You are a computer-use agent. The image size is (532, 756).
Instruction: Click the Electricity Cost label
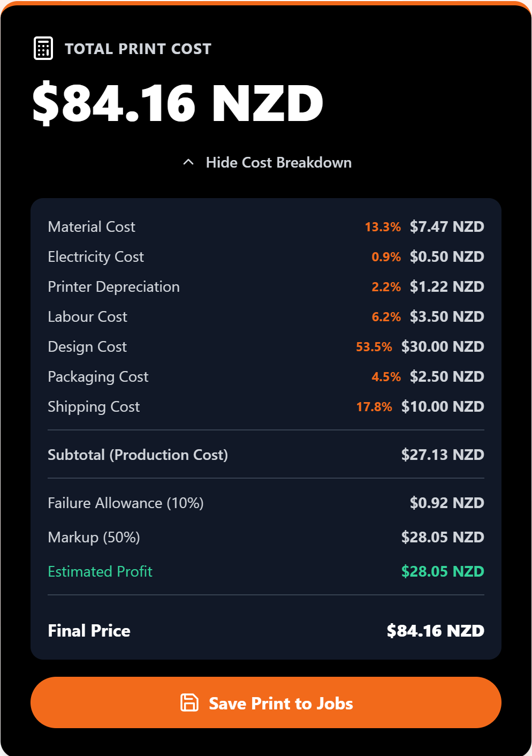(x=96, y=256)
